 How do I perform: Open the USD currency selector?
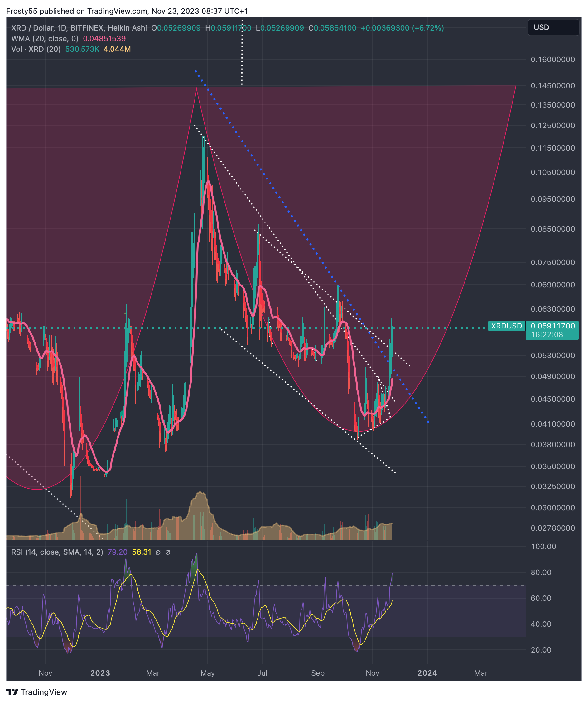[553, 27]
